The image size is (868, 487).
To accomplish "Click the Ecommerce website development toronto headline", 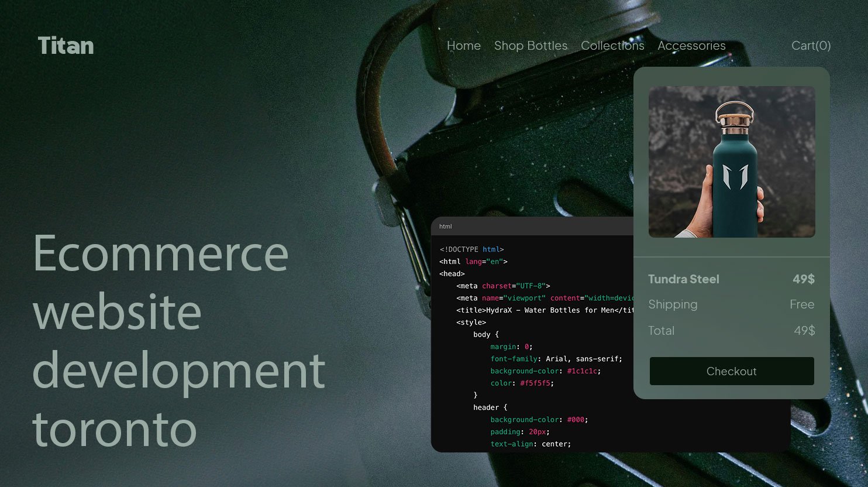I will click(179, 340).
